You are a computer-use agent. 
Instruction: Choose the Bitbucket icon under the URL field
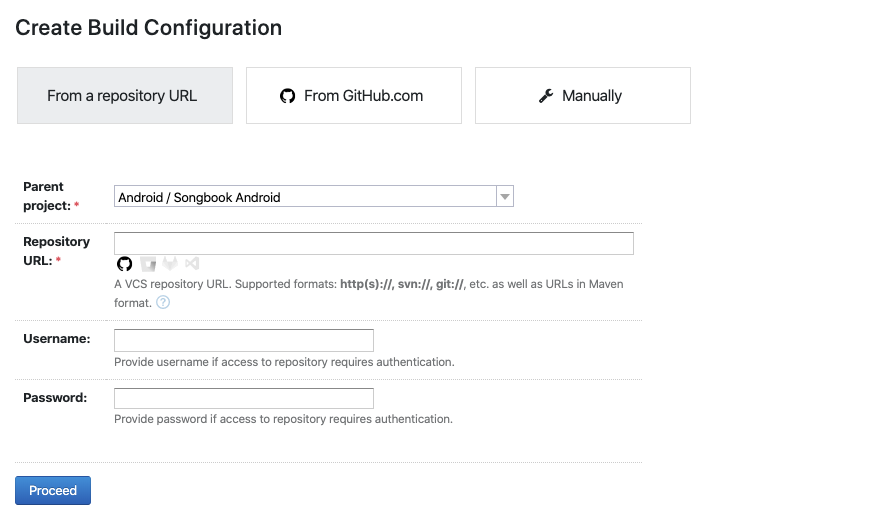pyautogui.click(x=148, y=263)
